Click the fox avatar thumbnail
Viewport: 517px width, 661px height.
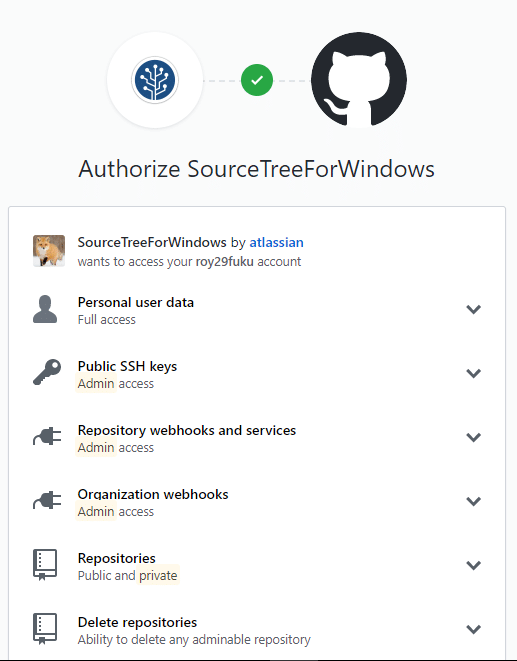click(x=49, y=251)
